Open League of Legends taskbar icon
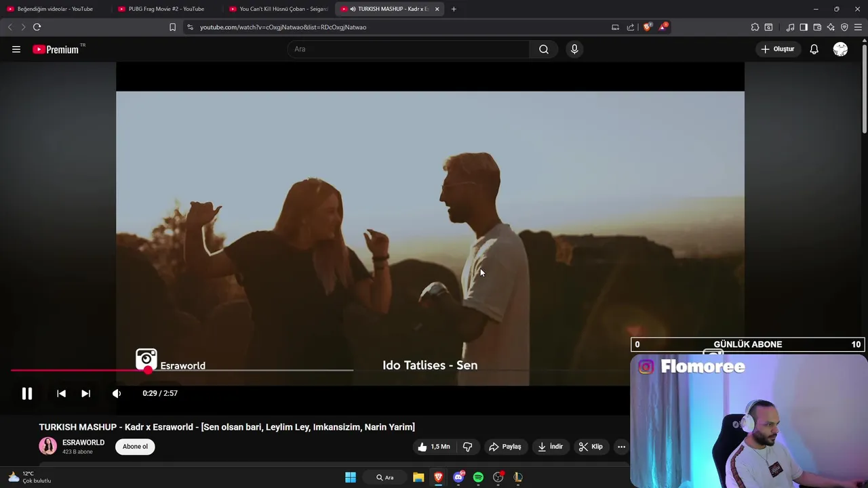 [x=518, y=478]
